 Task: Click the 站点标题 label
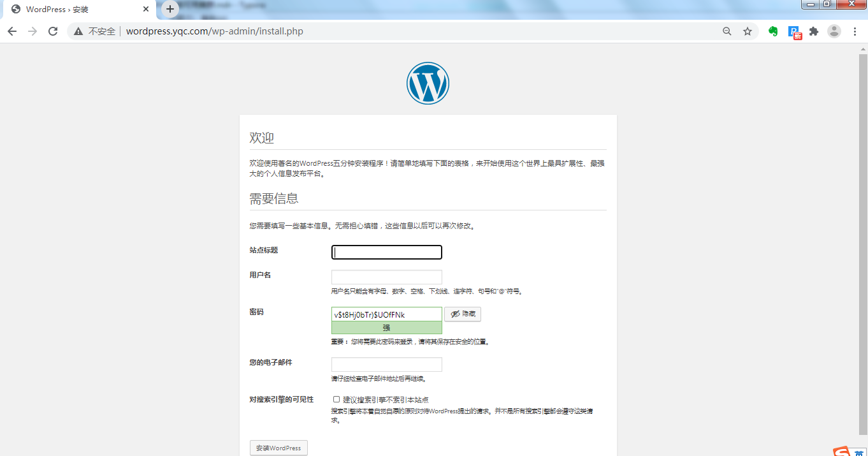tap(264, 250)
